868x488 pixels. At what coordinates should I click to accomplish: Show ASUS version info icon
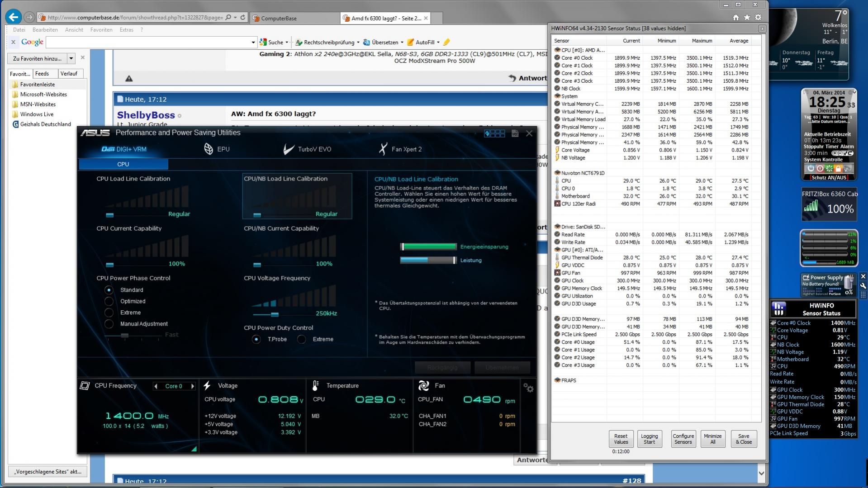pyautogui.click(x=515, y=133)
